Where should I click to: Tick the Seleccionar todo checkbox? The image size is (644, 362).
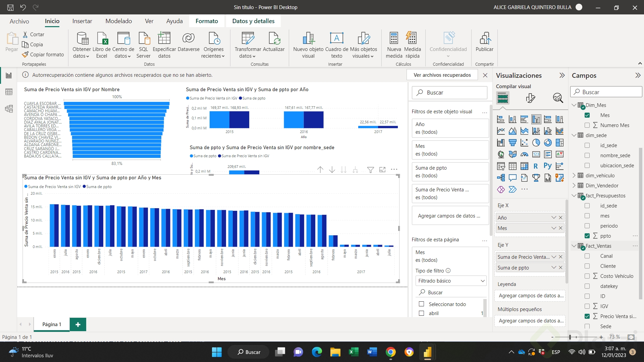pos(421,304)
